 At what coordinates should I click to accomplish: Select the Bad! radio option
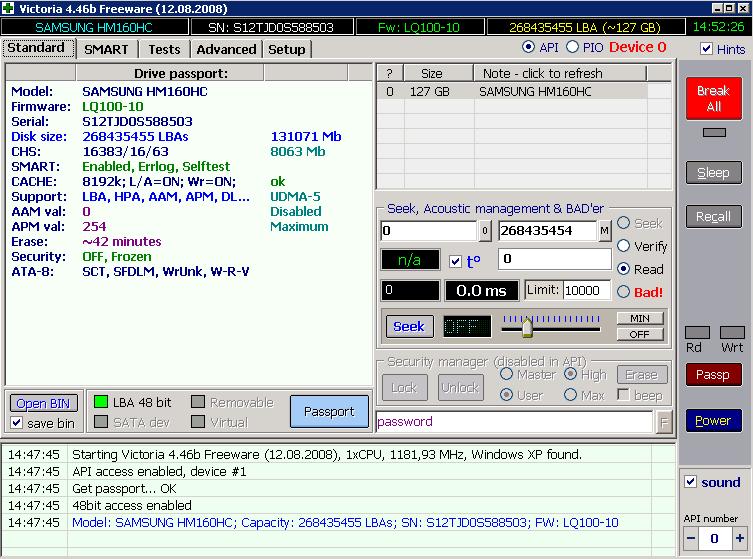pos(623,292)
